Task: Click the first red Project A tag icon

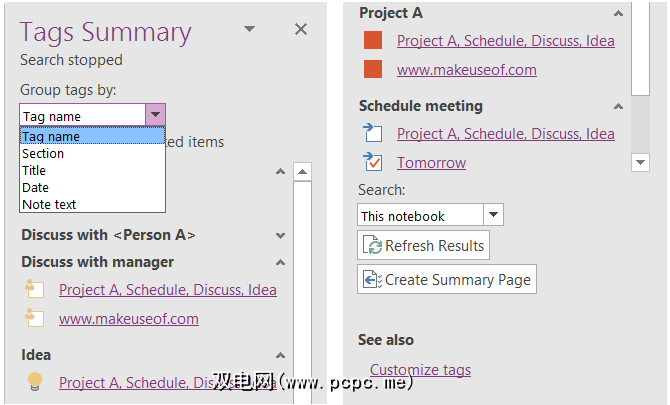Action: coord(373,41)
